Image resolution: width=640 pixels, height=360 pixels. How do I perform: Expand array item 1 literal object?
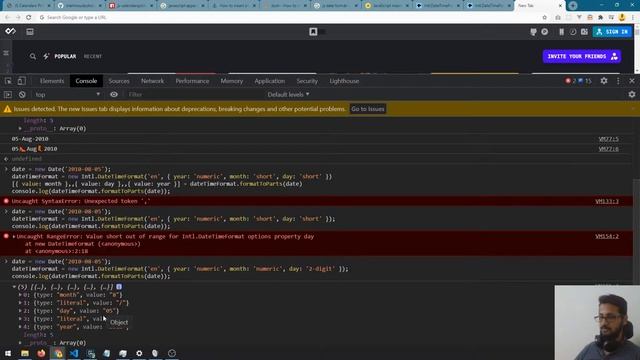[x=20, y=303]
